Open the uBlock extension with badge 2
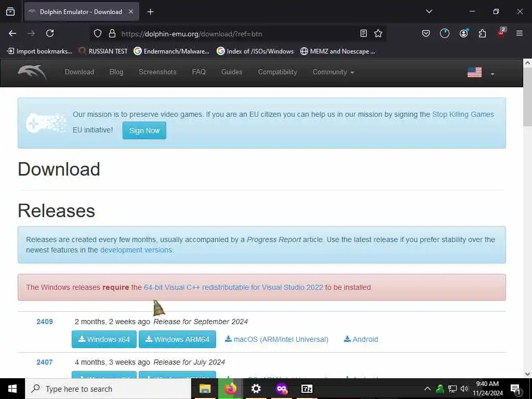The image size is (532, 399). point(501,33)
